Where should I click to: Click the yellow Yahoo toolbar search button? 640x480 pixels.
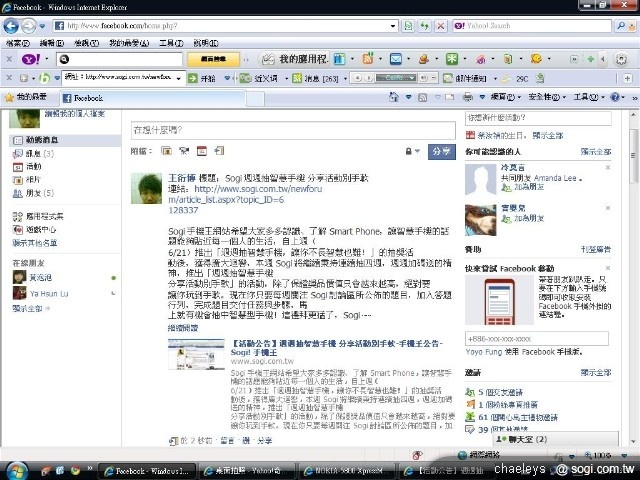pyautogui.click(x=213, y=59)
